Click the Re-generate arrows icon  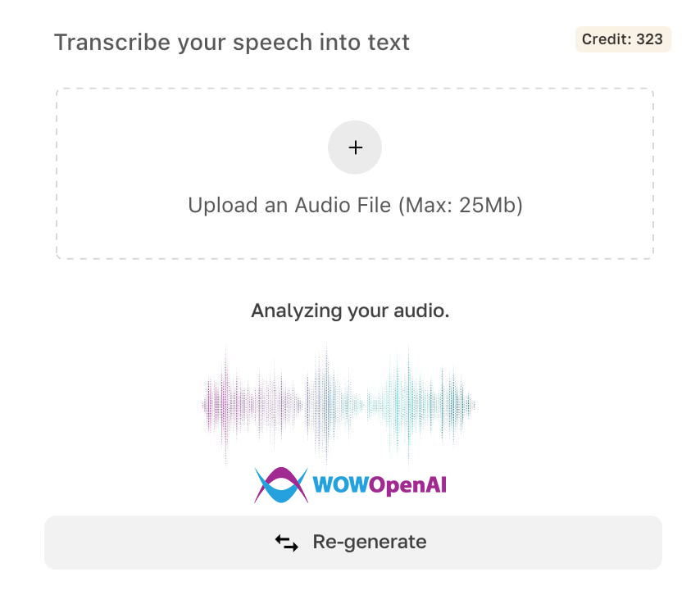286,542
